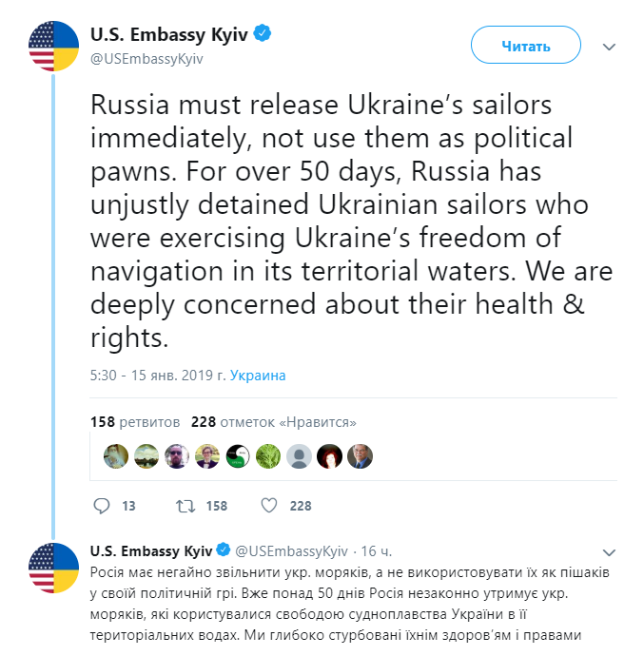Click the Украина location link
This screenshot has width=644, height=656.
(x=258, y=375)
